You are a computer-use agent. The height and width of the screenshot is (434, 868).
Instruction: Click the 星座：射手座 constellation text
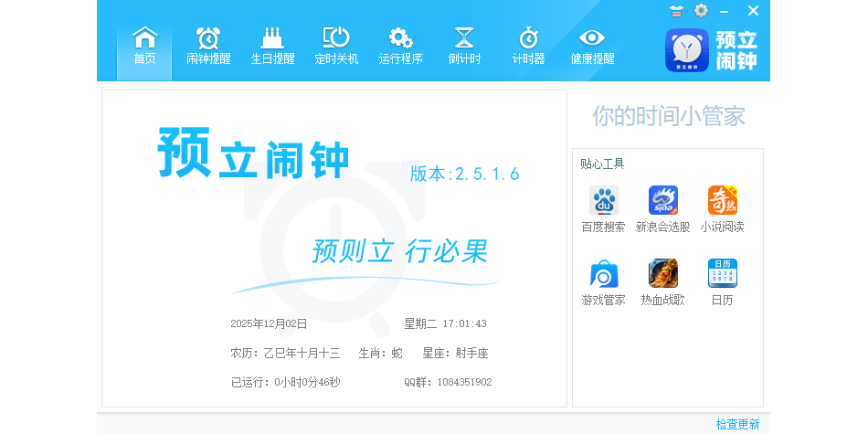coord(455,354)
